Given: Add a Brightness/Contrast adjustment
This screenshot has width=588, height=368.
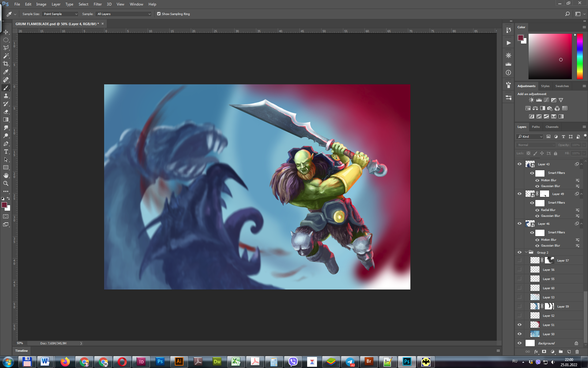Looking at the screenshot, I should (x=531, y=100).
